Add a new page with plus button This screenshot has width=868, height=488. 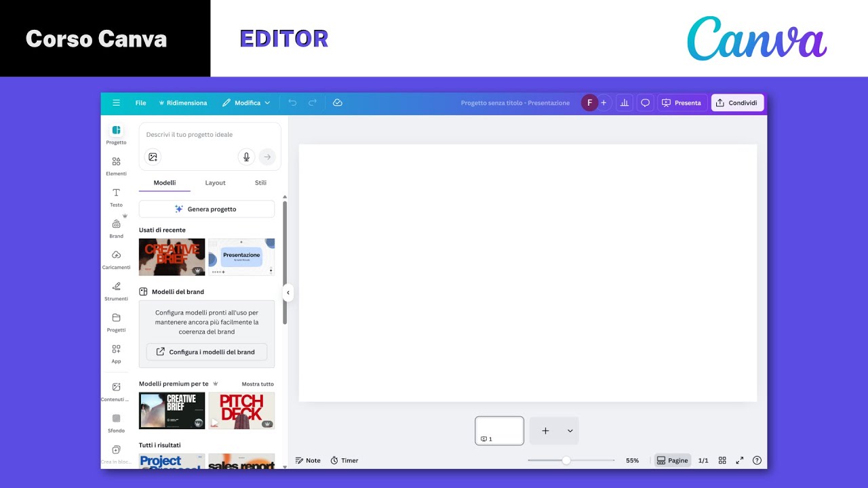pos(545,430)
